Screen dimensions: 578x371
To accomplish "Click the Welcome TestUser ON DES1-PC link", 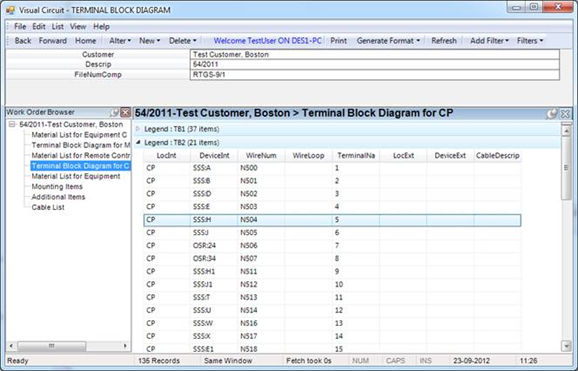I will (x=268, y=41).
